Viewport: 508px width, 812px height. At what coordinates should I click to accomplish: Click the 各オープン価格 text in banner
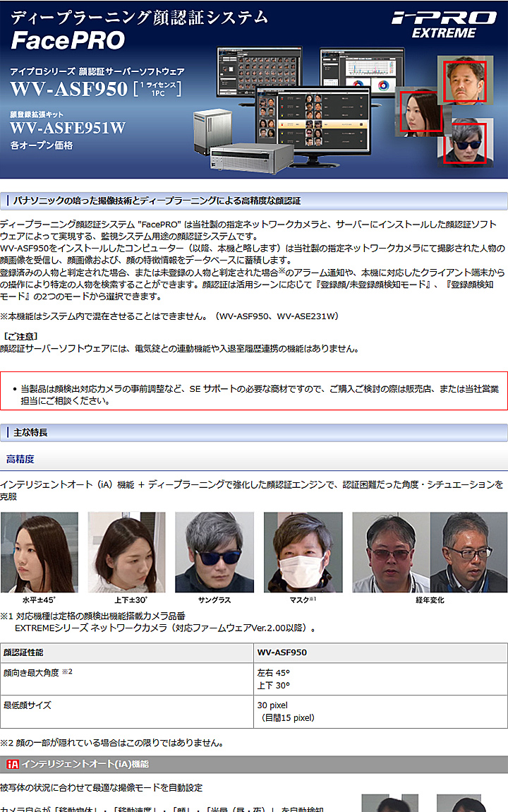coord(42,145)
